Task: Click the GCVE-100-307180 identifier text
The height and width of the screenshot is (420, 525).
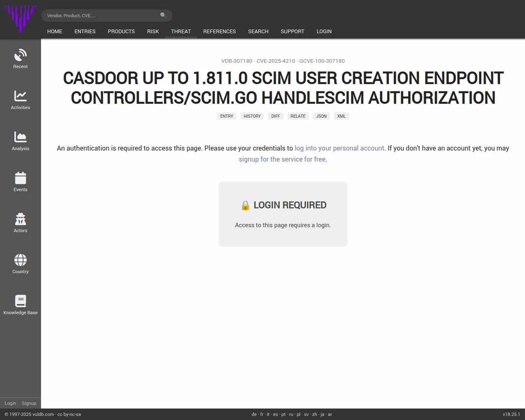Action: click(322, 61)
